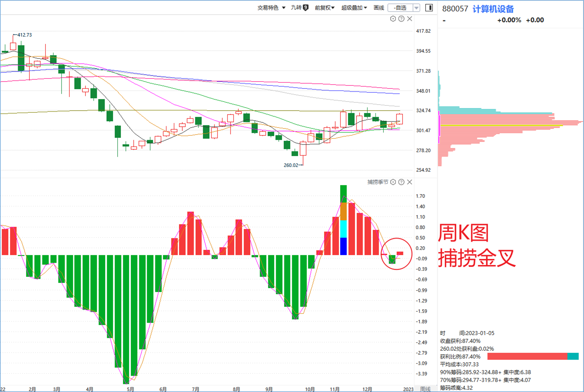
Task: Open 捕捞季节 indicator help icon
Action: [x=401, y=182]
